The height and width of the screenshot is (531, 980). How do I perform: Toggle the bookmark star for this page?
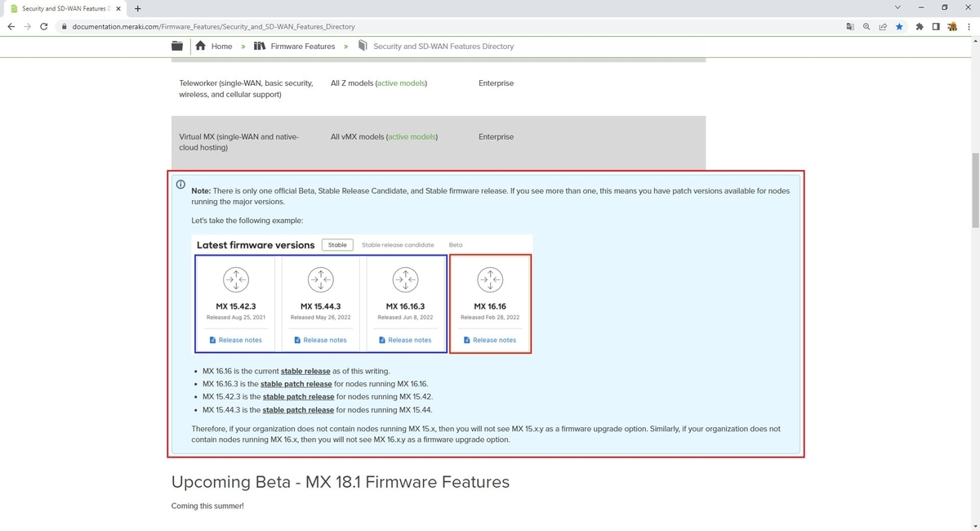[899, 26]
